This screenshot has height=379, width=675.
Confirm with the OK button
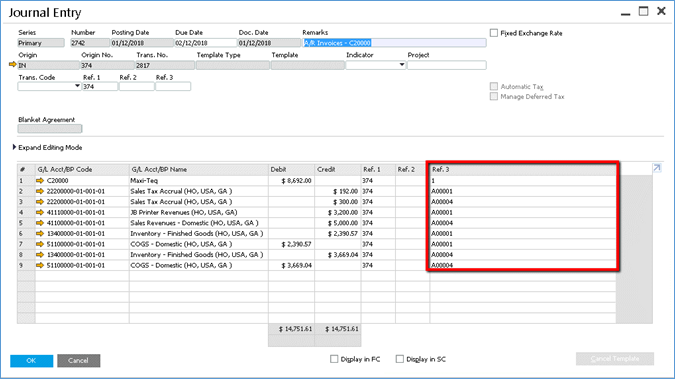32,360
